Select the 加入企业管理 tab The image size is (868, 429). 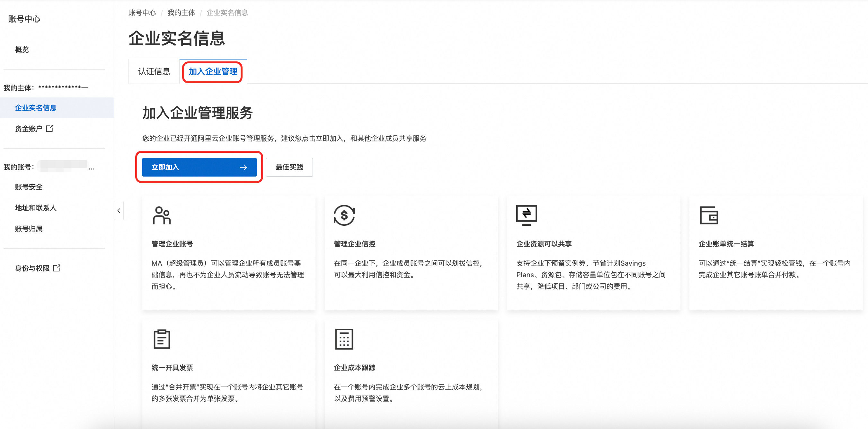coord(213,71)
